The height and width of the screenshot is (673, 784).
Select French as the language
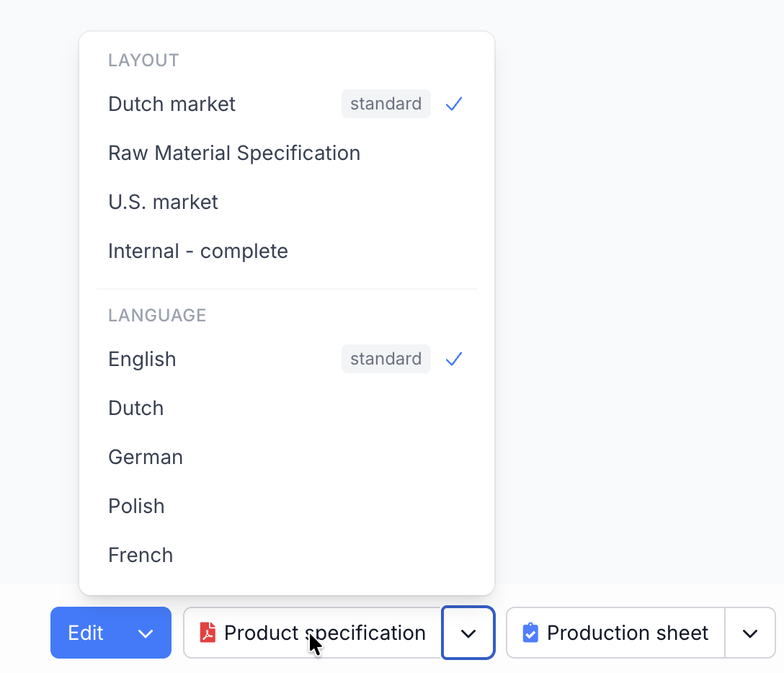[141, 555]
